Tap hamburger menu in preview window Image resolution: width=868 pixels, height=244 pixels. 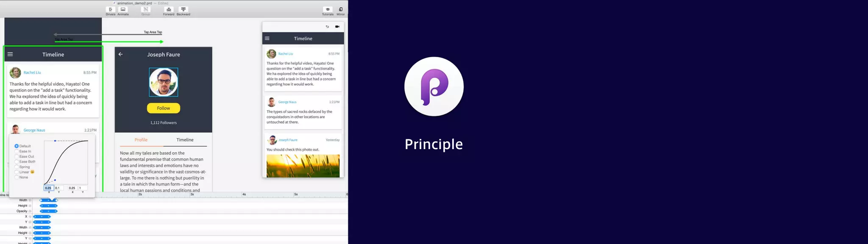267,39
